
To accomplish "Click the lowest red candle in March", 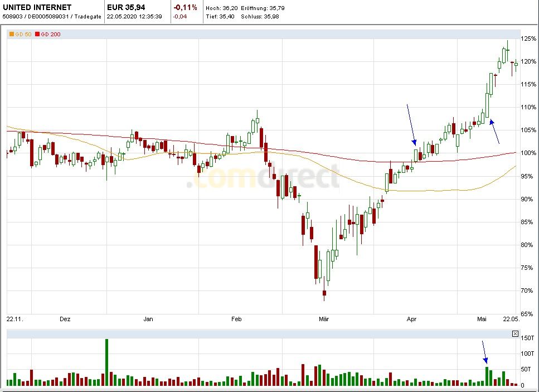I will [324, 293].
